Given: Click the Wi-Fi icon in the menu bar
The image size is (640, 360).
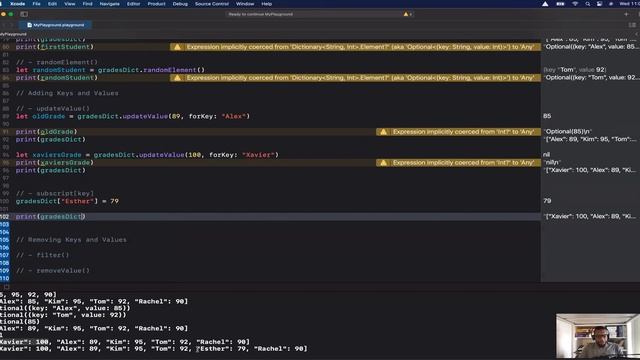Looking at the screenshot, I should [575, 4].
